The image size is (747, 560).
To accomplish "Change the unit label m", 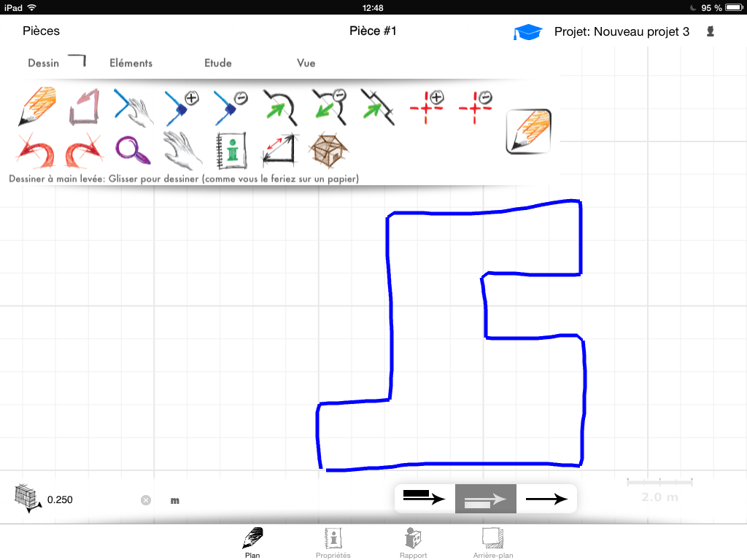I will pyautogui.click(x=175, y=500).
